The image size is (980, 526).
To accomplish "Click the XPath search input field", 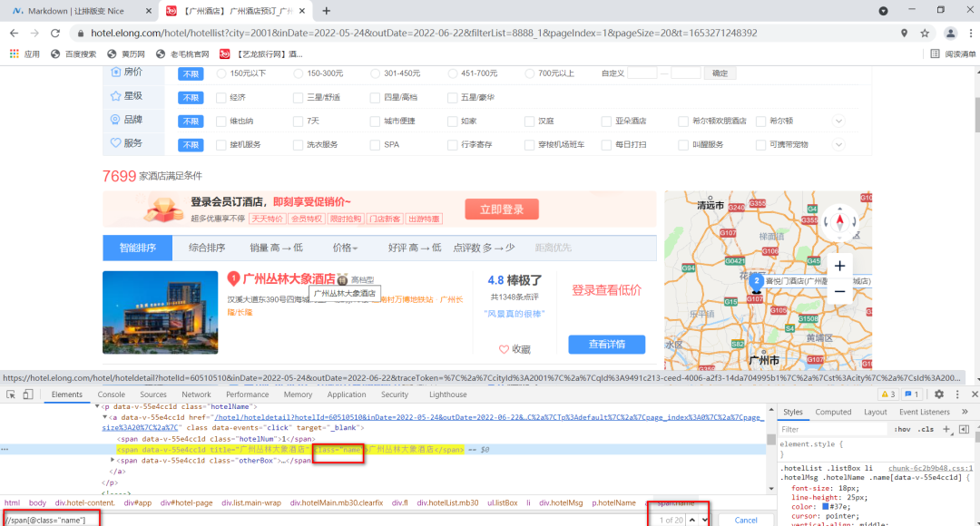I will coord(325,520).
